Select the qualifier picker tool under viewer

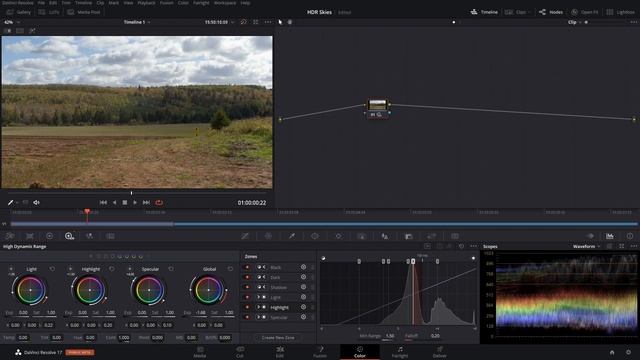10,202
